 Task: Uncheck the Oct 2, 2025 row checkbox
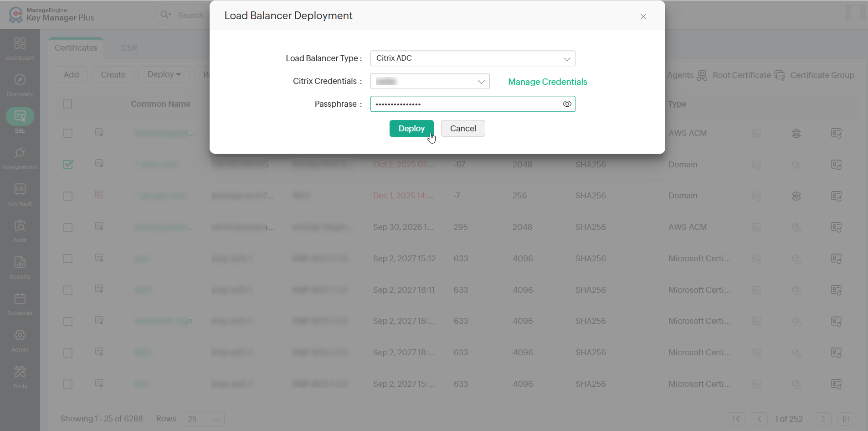68,165
